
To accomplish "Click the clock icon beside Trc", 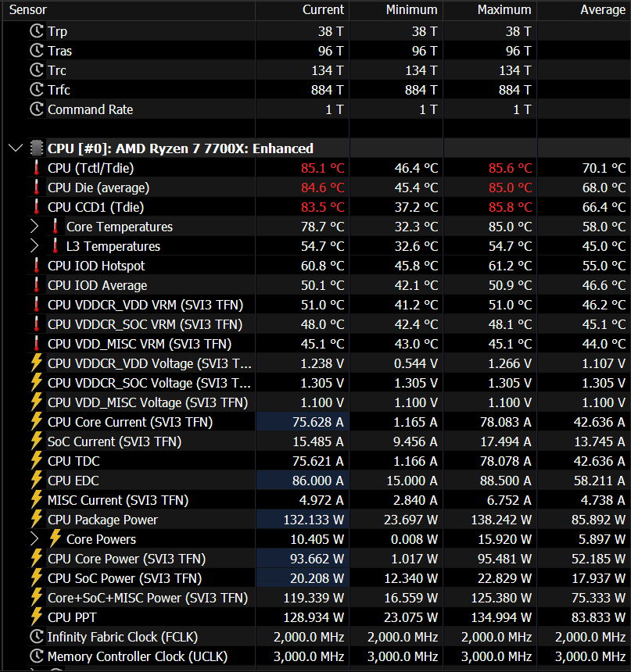I will click(x=37, y=70).
